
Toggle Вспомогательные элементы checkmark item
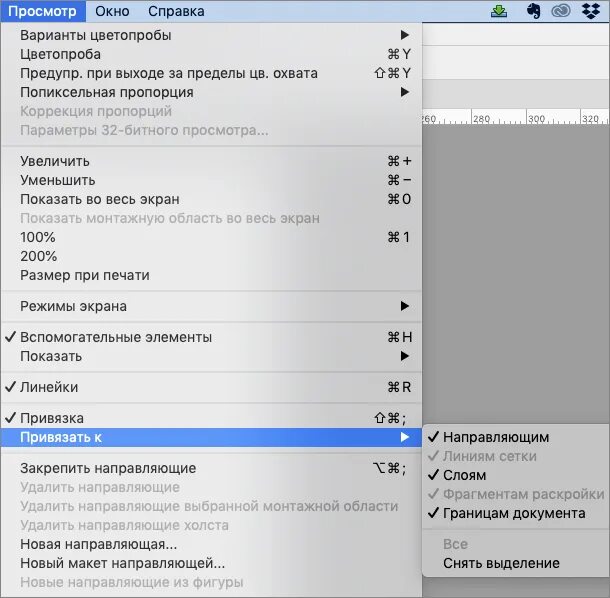(x=212, y=337)
